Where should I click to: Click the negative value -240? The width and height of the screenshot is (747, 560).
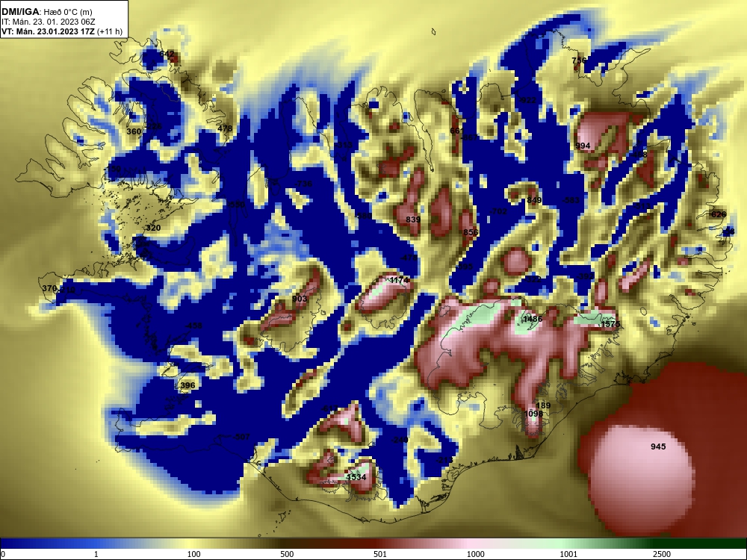click(399, 440)
